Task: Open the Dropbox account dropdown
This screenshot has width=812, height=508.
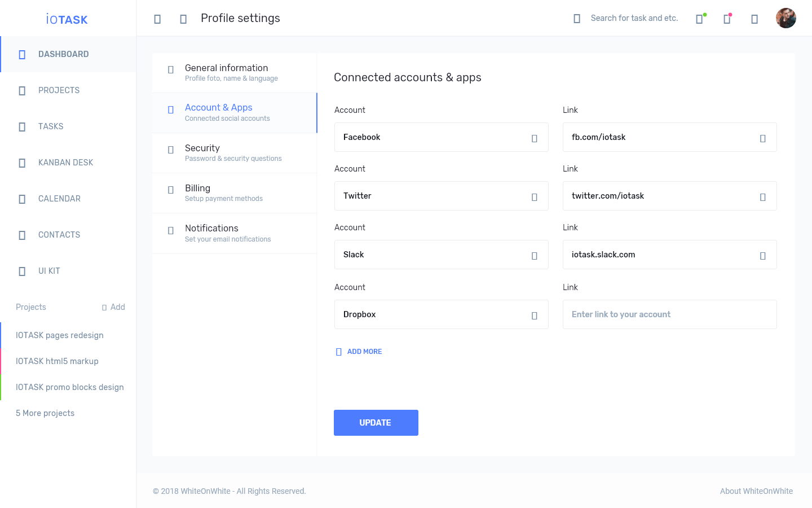Action: click(441, 314)
